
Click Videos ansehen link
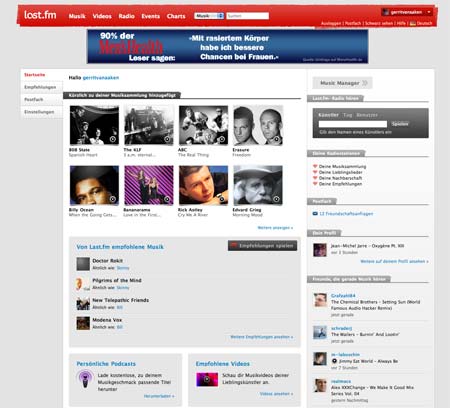[276, 394]
